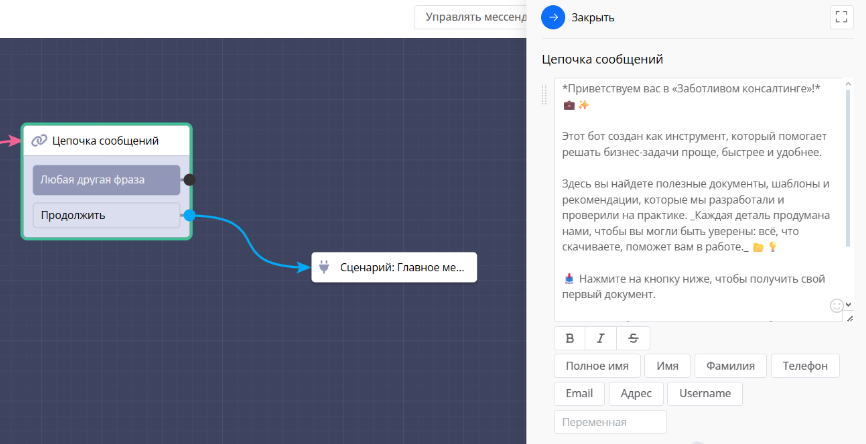
Task: Grab the message drag handle
Action: pos(545,94)
